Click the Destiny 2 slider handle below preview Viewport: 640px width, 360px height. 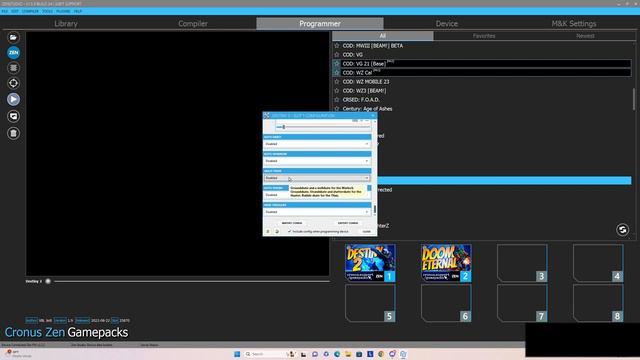[x=48, y=281]
